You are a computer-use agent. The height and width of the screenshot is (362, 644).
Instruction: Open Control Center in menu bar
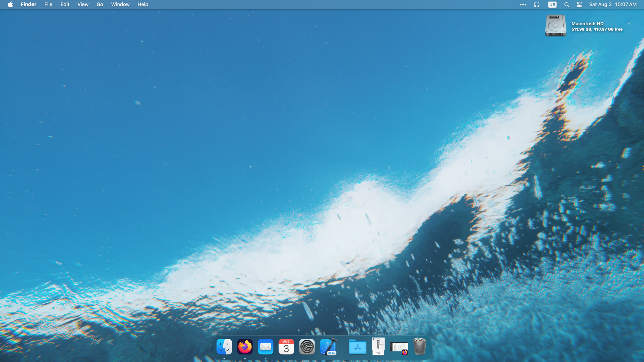point(580,5)
